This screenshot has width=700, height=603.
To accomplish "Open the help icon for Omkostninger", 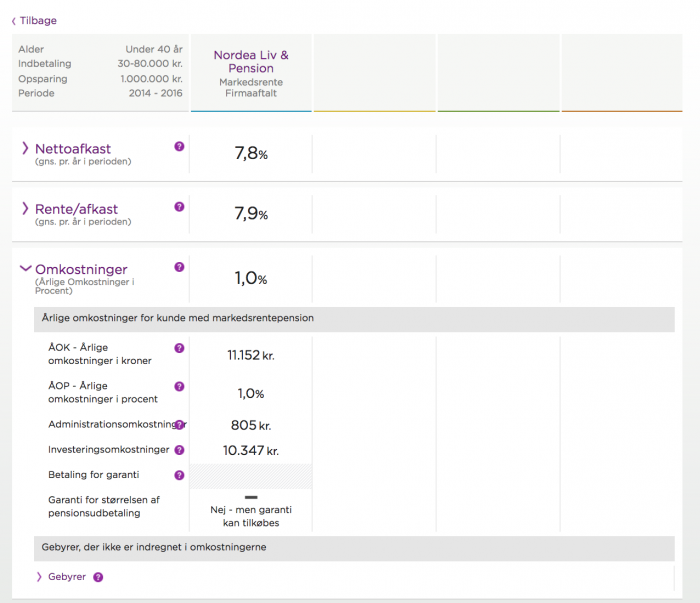I will [179, 267].
